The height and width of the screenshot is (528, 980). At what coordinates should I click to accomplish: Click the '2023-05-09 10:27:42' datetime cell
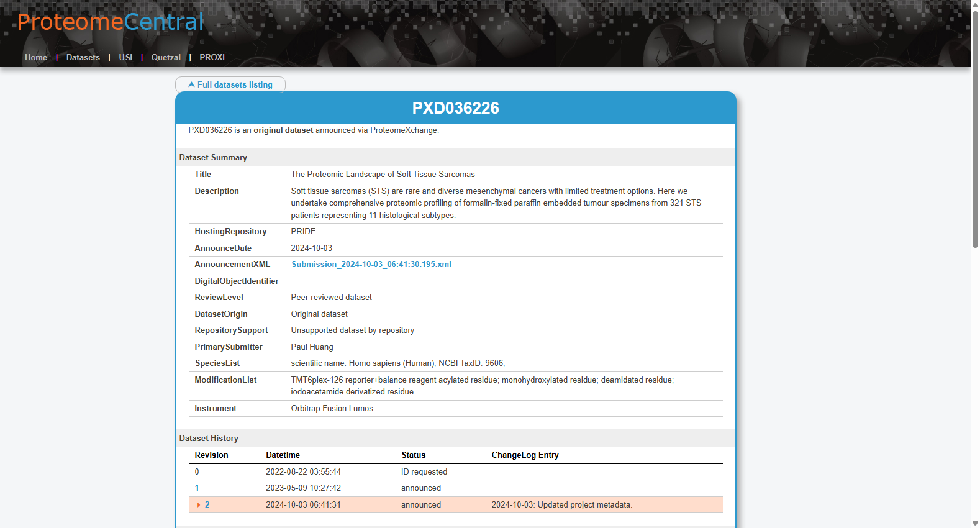(x=303, y=488)
